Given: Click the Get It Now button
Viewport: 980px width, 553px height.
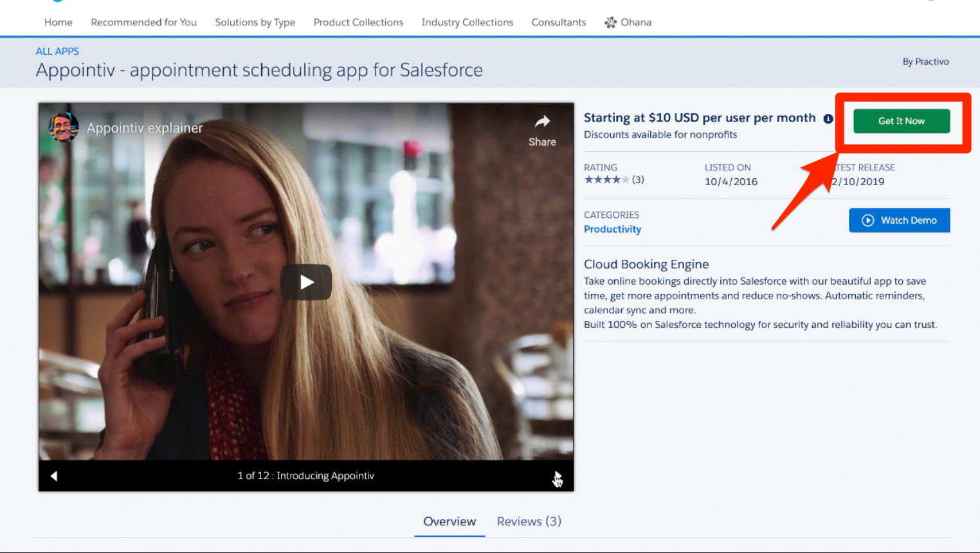Looking at the screenshot, I should [902, 121].
